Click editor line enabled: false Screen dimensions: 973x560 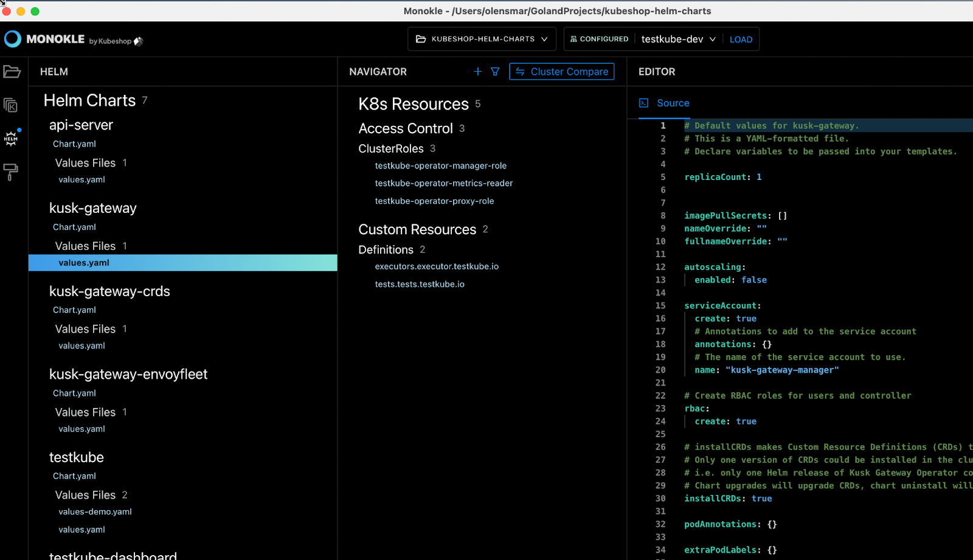731,280
